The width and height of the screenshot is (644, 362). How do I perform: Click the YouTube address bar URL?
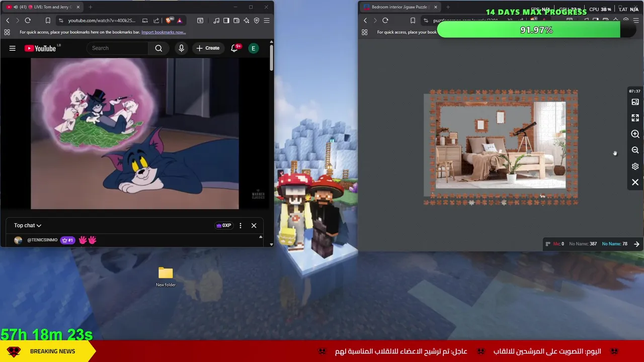coord(102,21)
